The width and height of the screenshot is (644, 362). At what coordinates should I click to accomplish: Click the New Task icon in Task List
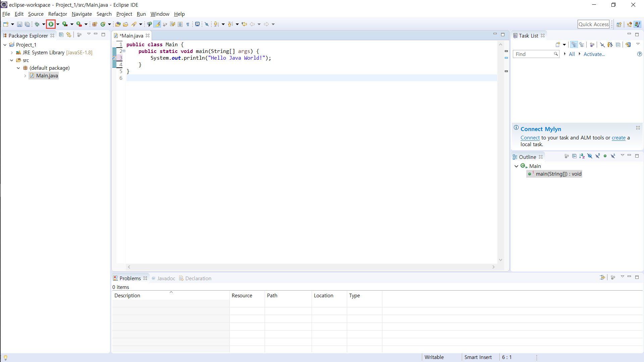pyautogui.click(x=558, y=45)
